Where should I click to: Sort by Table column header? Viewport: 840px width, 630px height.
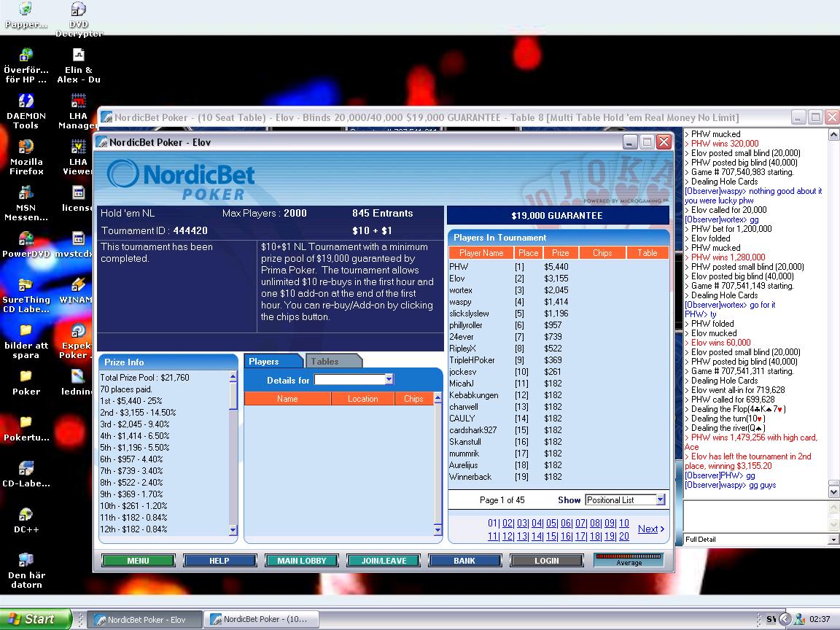pyautogui.click(x=647, y=253)
